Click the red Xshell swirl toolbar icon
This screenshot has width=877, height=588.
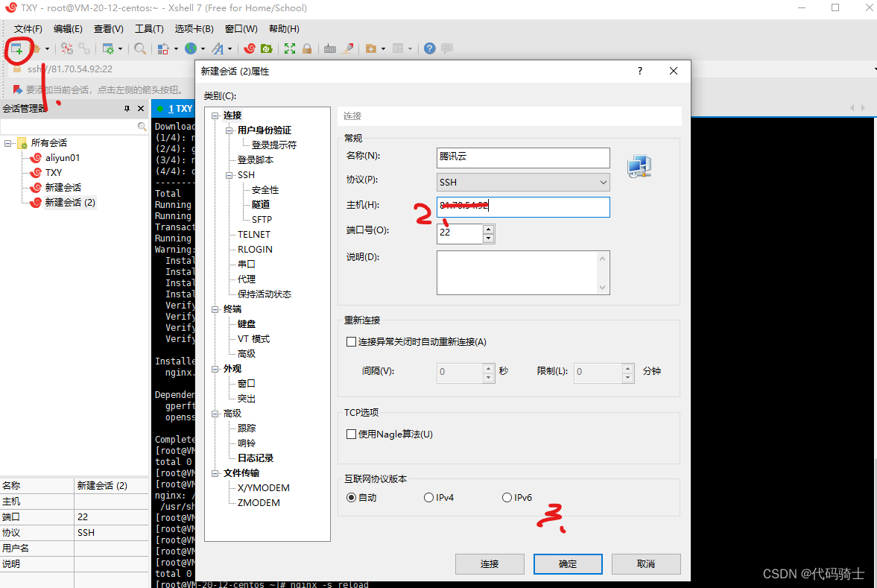[x=250, y=48]
